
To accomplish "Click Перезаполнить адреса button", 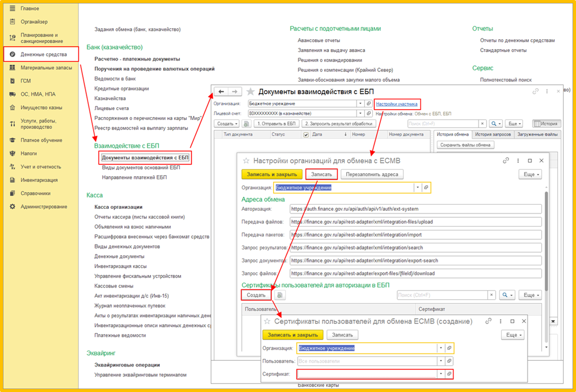I will (372, 174).
